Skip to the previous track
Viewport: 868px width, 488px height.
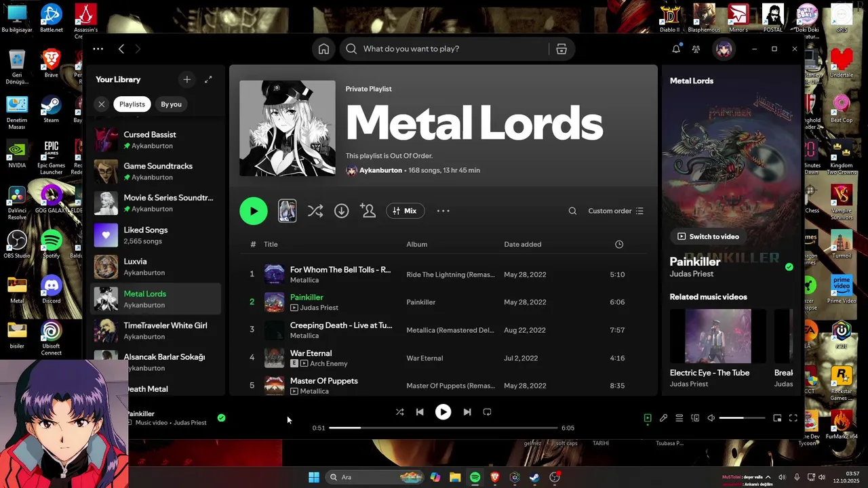tap(420, 412)
